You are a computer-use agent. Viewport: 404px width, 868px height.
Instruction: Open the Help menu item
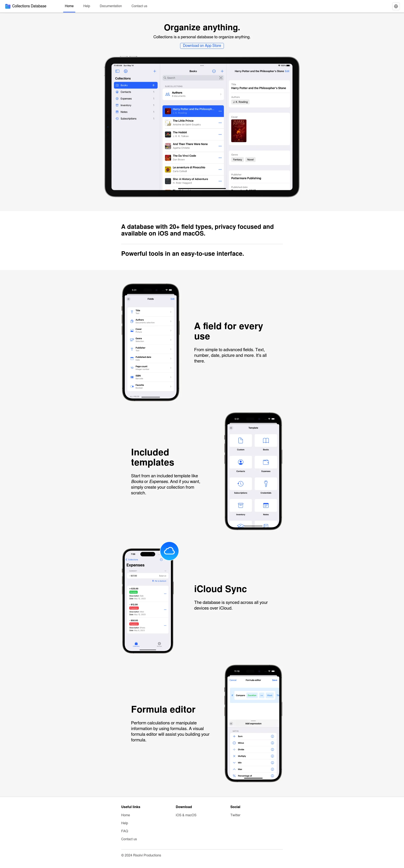(x=86, y=6)
